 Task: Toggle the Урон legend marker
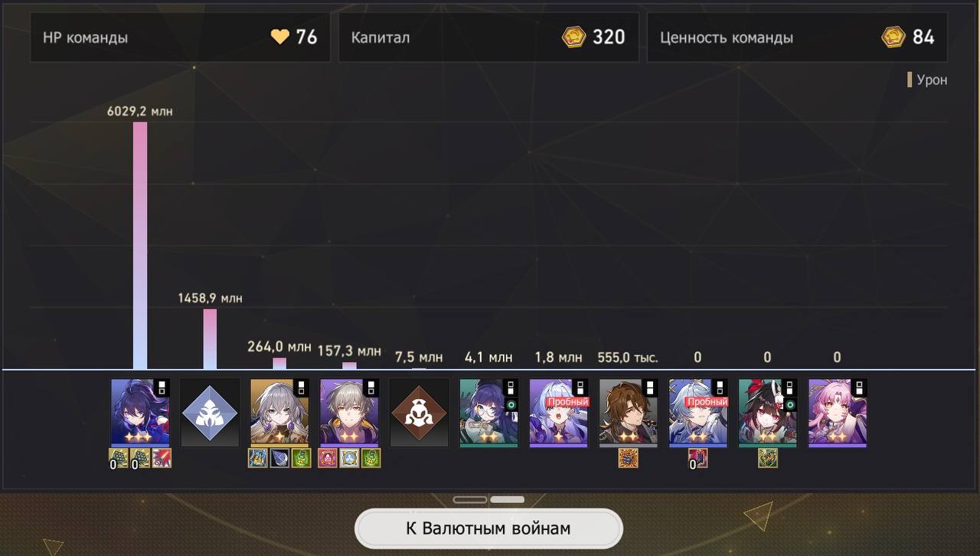(910, 80)
